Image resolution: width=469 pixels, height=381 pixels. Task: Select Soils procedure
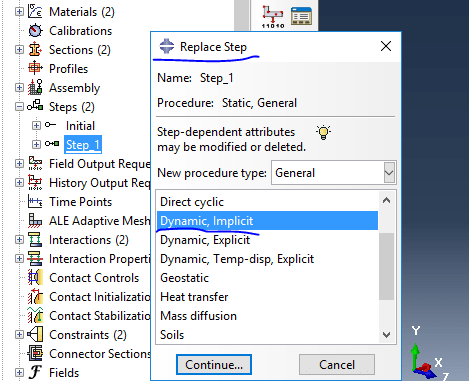click(267, 335)
